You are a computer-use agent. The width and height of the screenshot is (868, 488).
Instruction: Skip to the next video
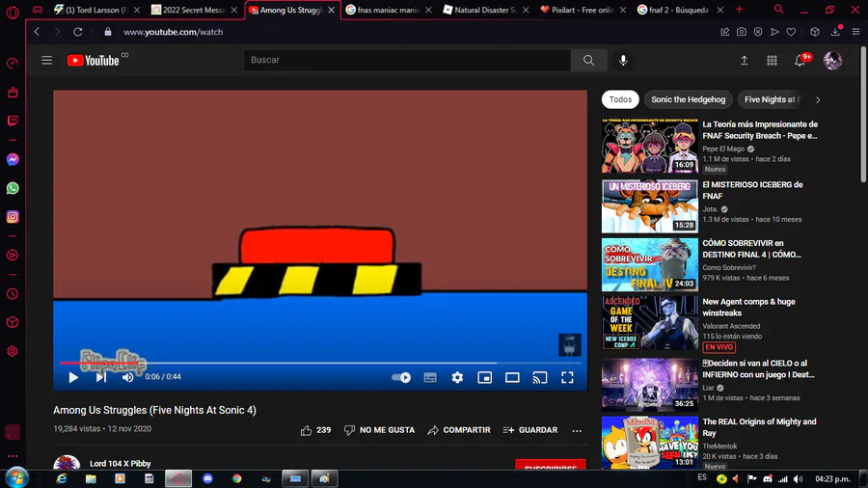pyautogui.click(x=100, y=377)
